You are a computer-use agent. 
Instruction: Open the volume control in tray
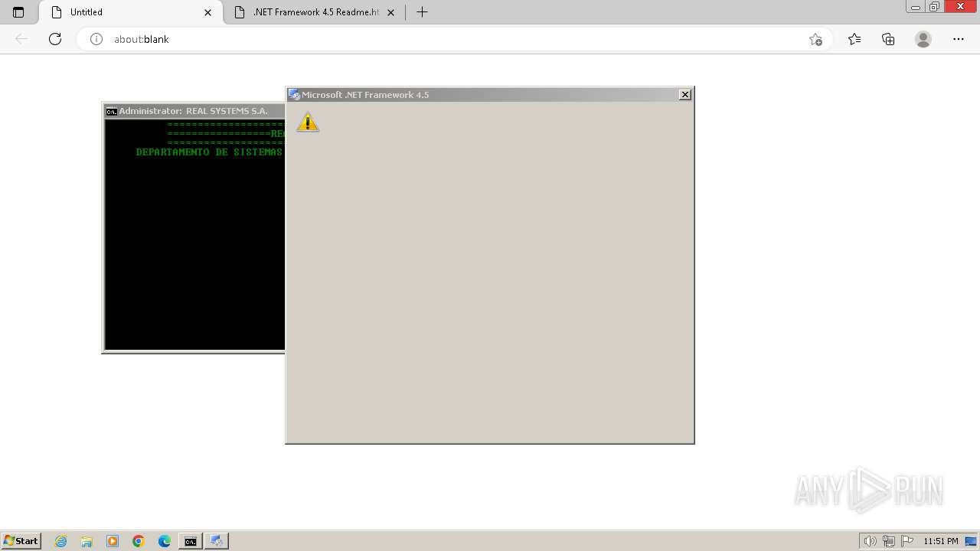[x=870, y=541]
